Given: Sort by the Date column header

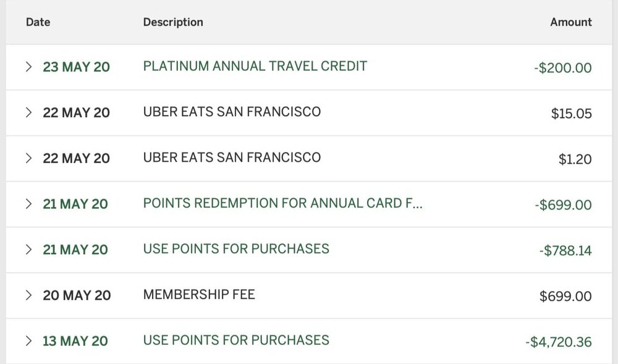Looking at the screenshot, I should pos(38,22).
